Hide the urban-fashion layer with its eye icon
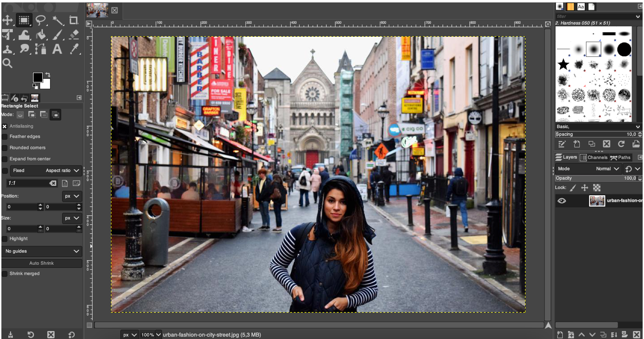The height and width of the screenshot is (339, 644). [562, 201]
